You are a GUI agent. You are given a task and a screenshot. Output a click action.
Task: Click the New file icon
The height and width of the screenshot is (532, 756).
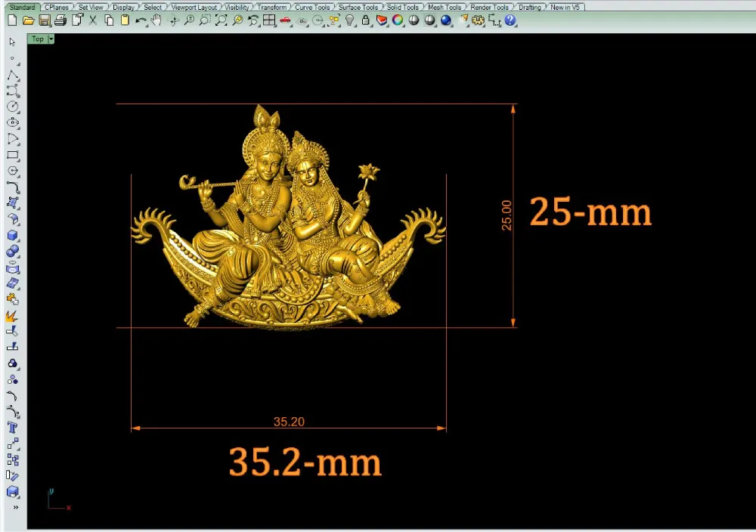point(13,20)
